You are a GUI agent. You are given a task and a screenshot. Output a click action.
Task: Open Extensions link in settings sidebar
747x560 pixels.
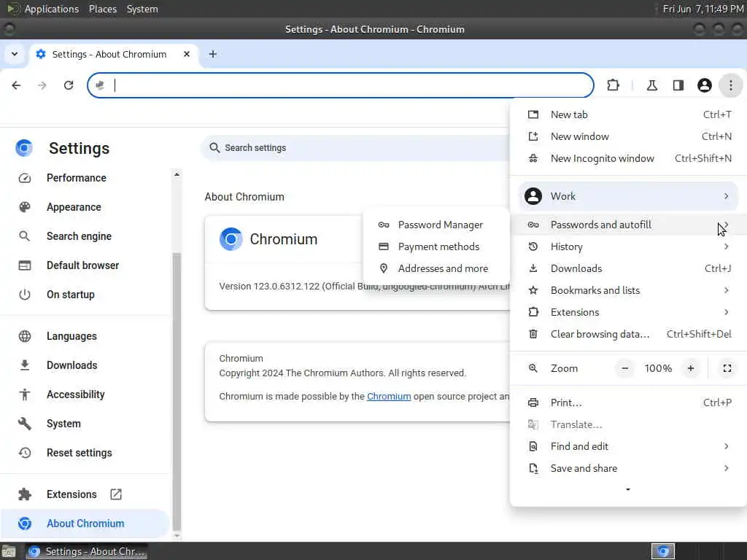coord(71,494)
